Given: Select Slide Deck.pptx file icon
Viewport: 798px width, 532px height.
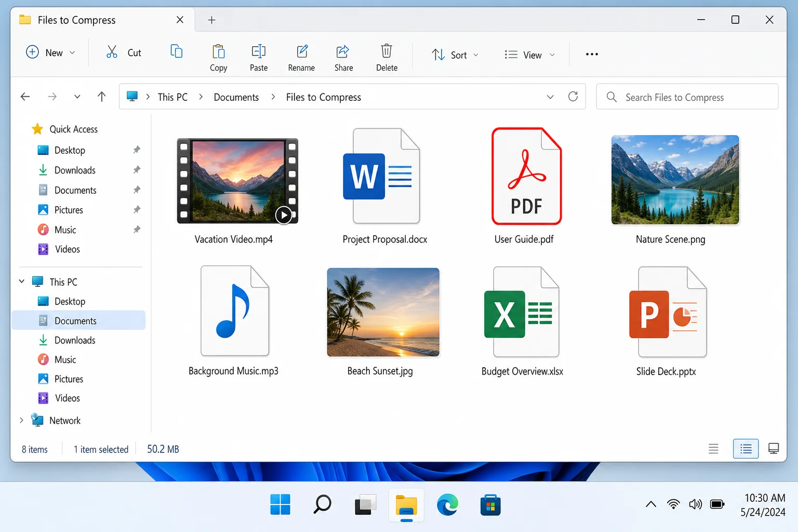Looking at the screenshot, I should coord(668,312).
